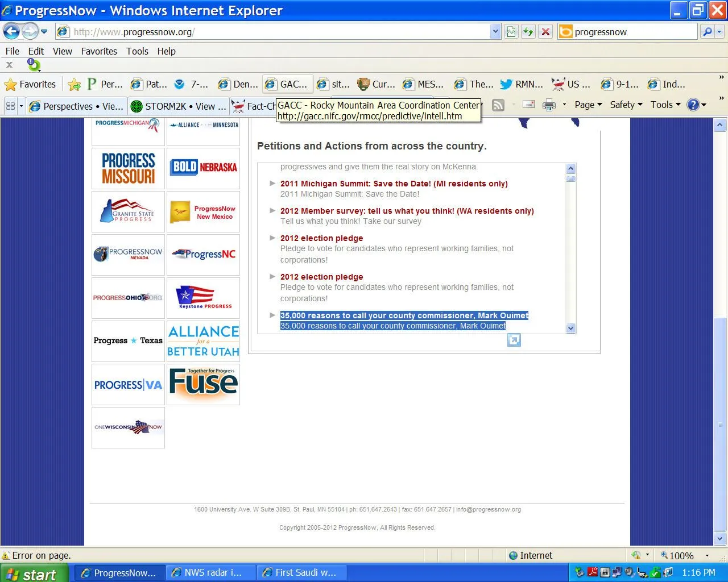Viewport: 728px width, 582px height.
Task: Open the Progress Missouri logo
Action: (x=129, y=168)
